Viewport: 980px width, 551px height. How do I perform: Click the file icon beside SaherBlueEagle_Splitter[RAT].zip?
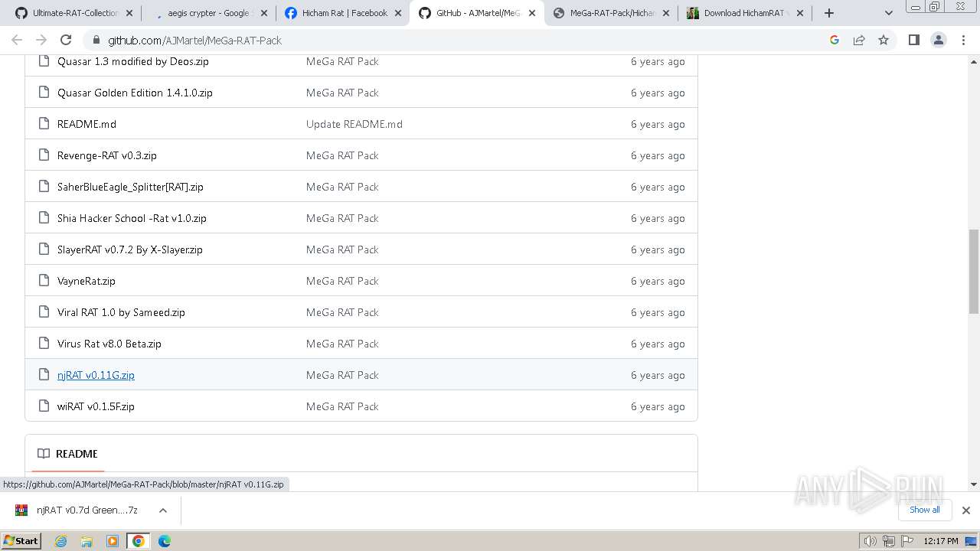click(44, 187)
